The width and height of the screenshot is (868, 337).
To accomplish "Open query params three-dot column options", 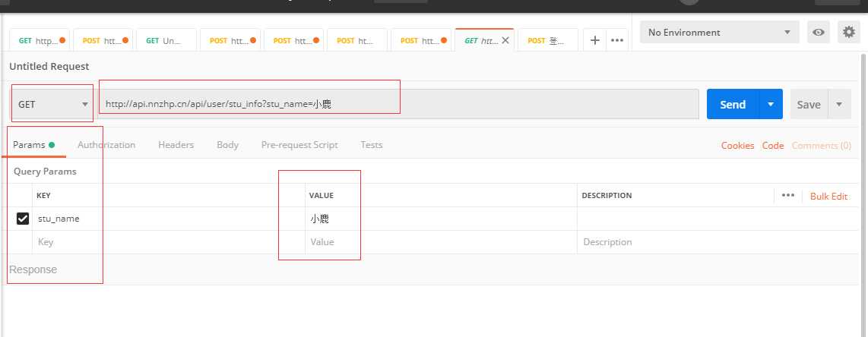I will point(787,195).
